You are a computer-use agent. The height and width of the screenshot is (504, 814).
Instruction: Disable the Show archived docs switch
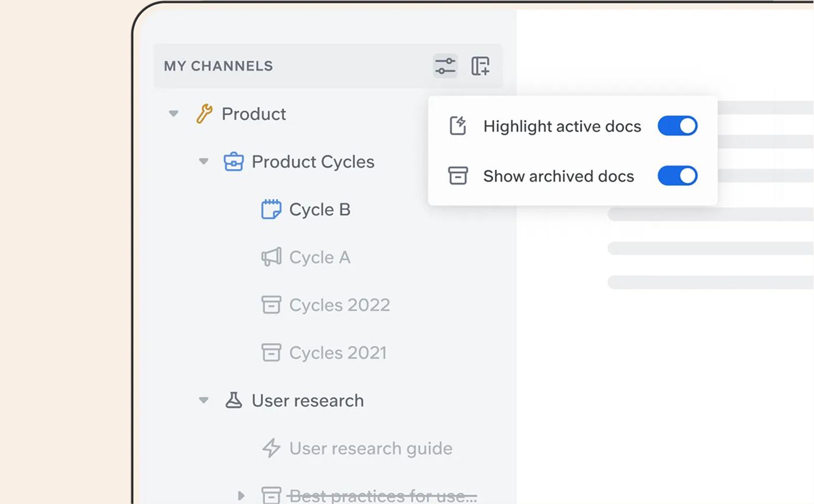click(x=677, y=176)
